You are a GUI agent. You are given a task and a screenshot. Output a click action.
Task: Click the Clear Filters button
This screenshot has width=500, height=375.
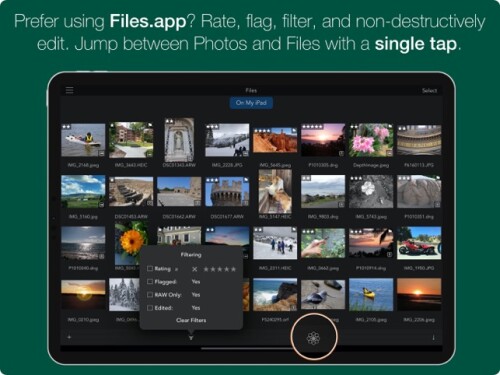[191, 320]
